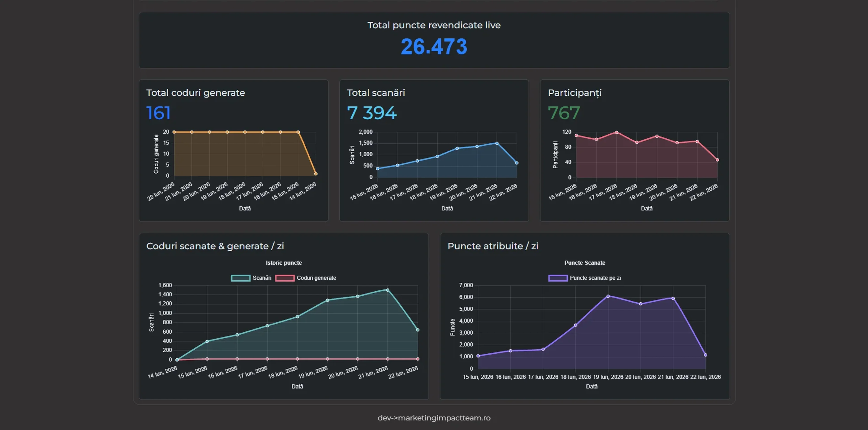Click the 22 Iun point in Participanți chart
The image size is (868, 430).
click(x=717, y=160)
